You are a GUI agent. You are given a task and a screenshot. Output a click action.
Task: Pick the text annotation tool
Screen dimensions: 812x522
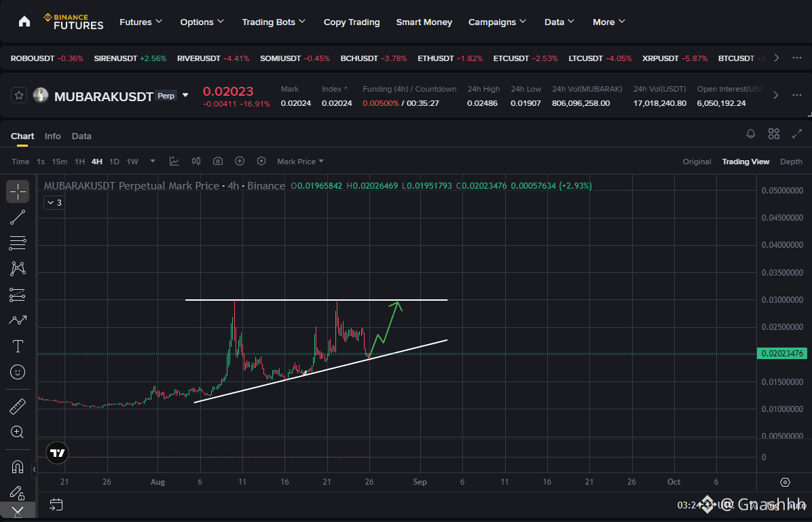(x=18, y=346)
